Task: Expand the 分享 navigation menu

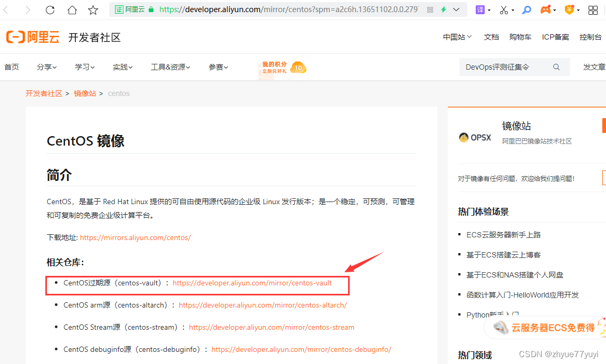Action: (47, 67)
